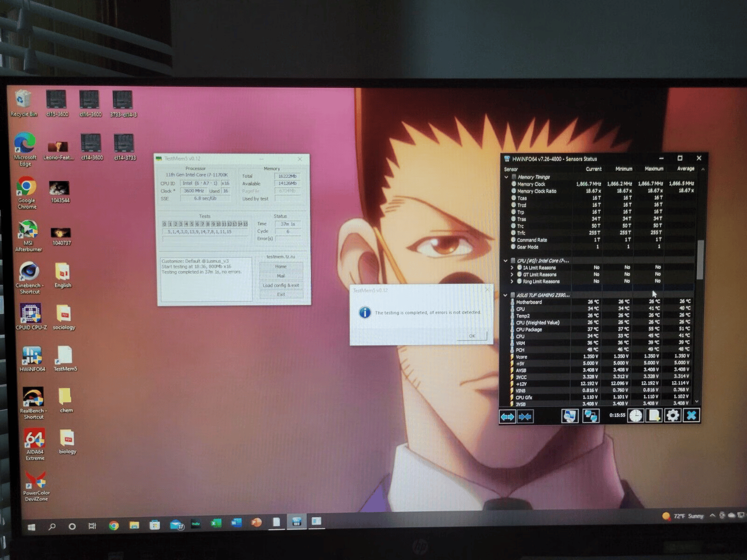The height and width of the screenshot is (560, 747).
Task: Launch AIDA64 Extreme from the desktop
Action: pyautogui.click(x=35, y=444)
